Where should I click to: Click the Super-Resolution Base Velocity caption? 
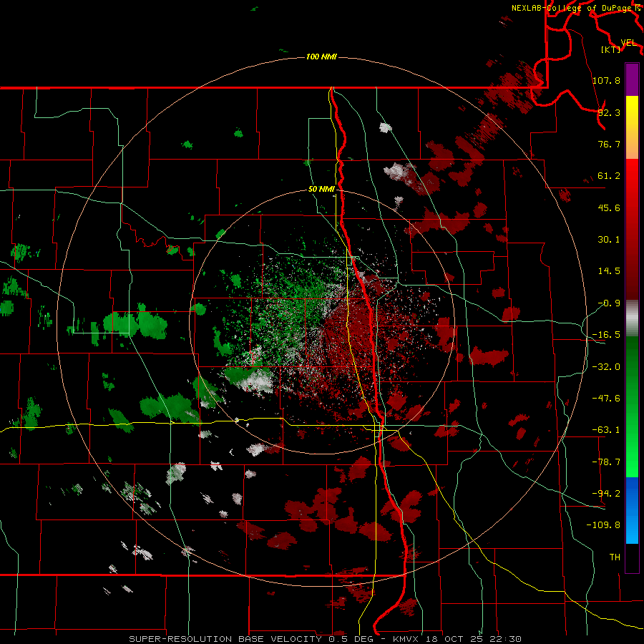pos(325,639)
